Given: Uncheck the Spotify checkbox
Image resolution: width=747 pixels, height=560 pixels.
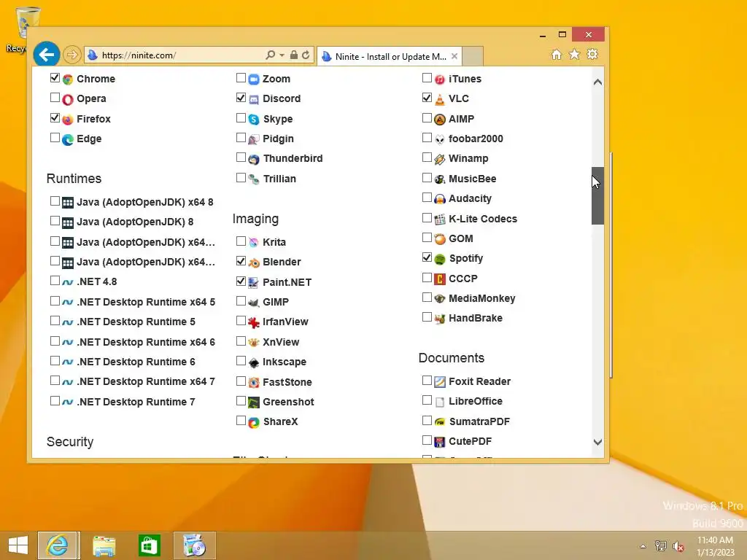Looking at the screenshot, I should 427,257.
